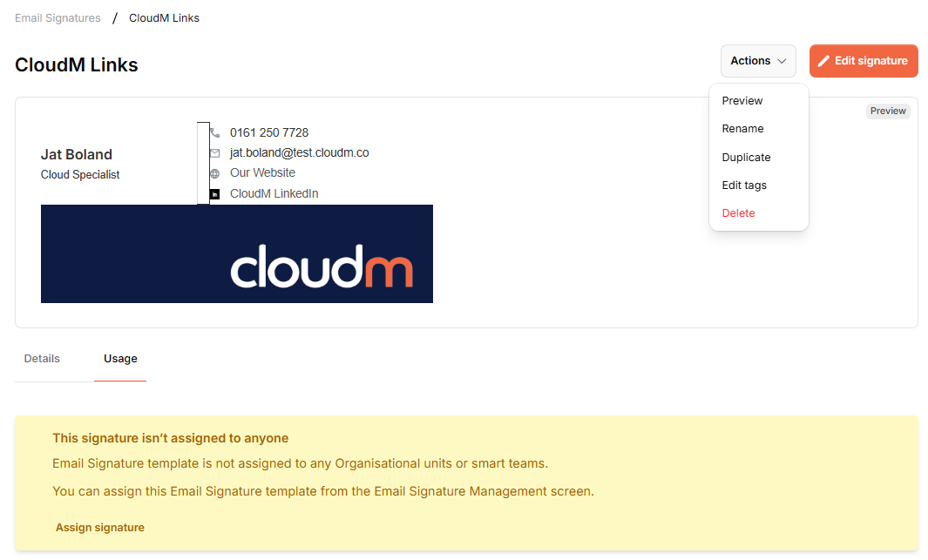Select the red Delete option
Viewport: 928px width, 560px height.
738,213
